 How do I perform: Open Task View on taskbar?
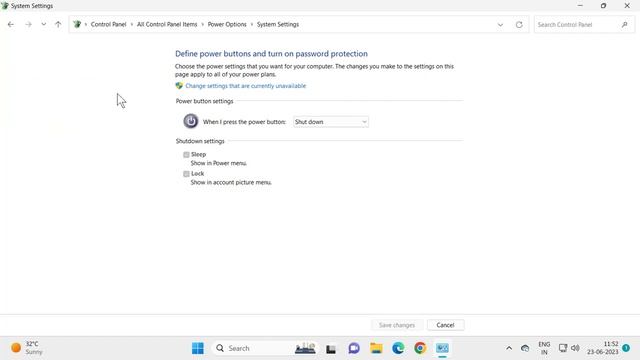click(331, 349)
